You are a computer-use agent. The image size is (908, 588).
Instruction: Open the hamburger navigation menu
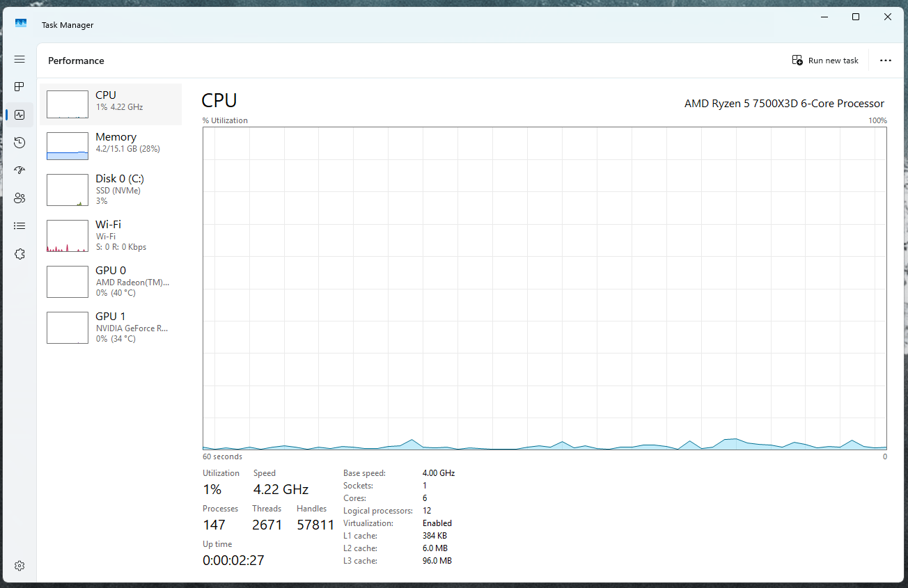click(x=19, y=60)
